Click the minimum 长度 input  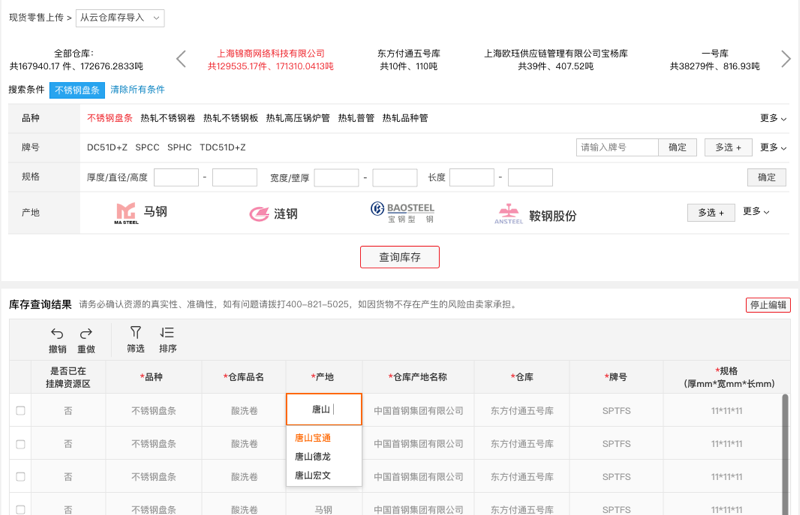(x=471, y=177)
